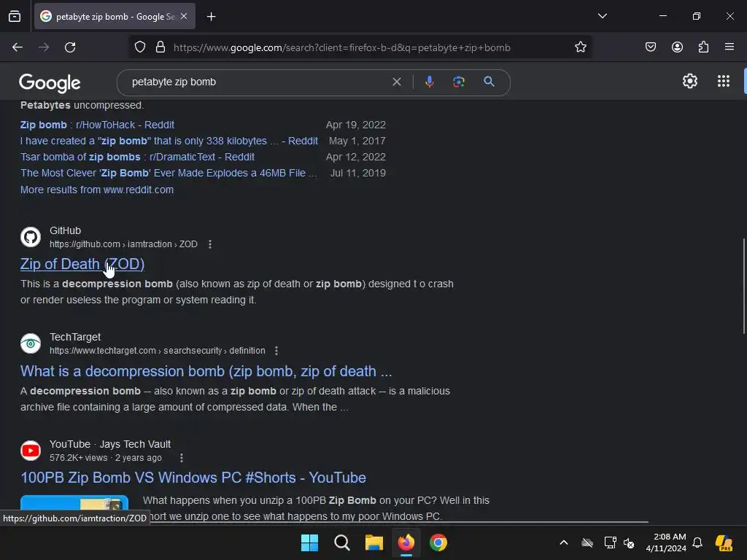Click github.com iamtraction ZOD breadcrumb
The width and height of the screenshot is (747, 560).
pyautogui.click(x=123, y=244)
